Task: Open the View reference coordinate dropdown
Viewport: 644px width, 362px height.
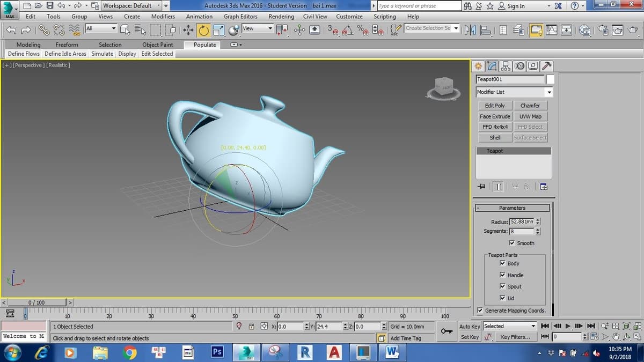Action: point(258,28)
